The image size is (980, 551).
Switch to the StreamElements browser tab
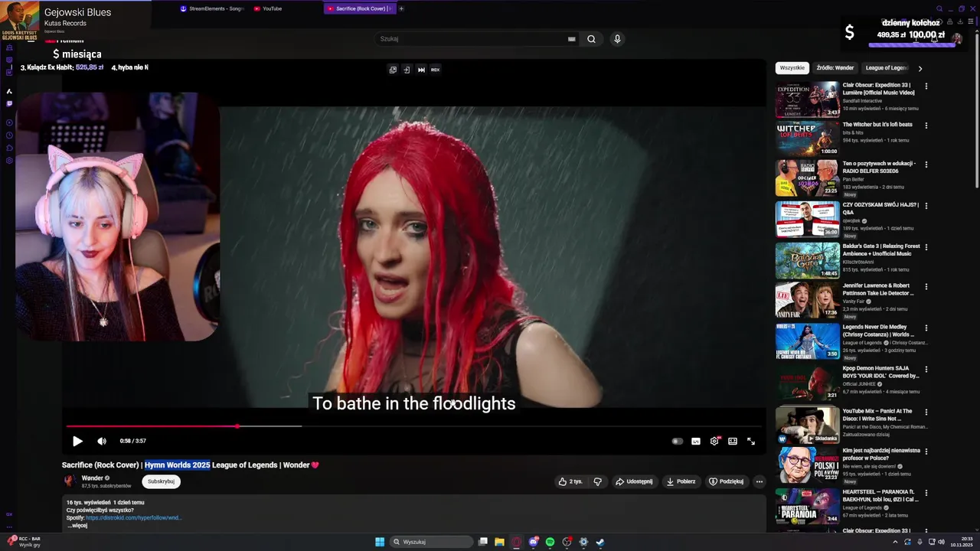(x=212, y=8)
